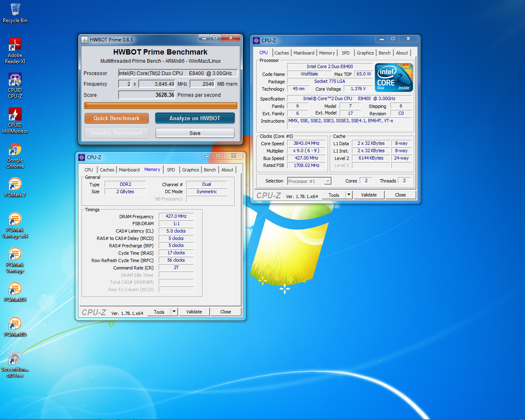Click the Bus Speed value 427.00 MHz
The width and height of the screenshot is (525, 420).
306,158
